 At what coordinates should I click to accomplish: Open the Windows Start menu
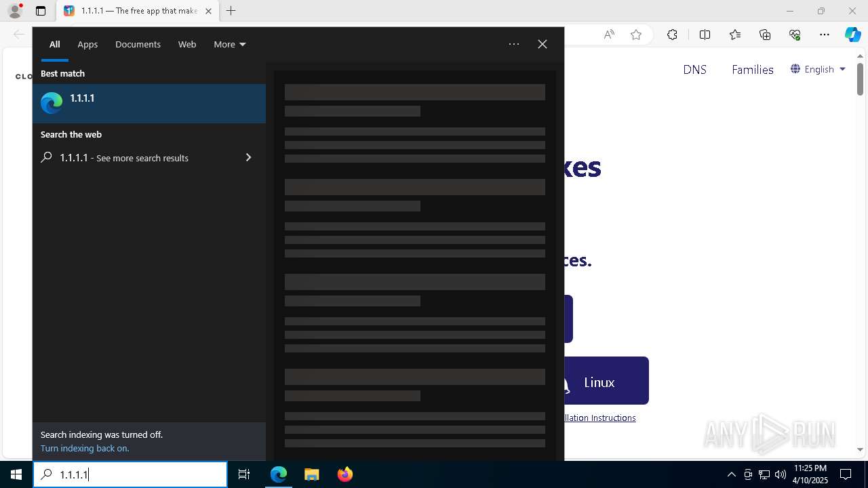[x=16, y=474]
